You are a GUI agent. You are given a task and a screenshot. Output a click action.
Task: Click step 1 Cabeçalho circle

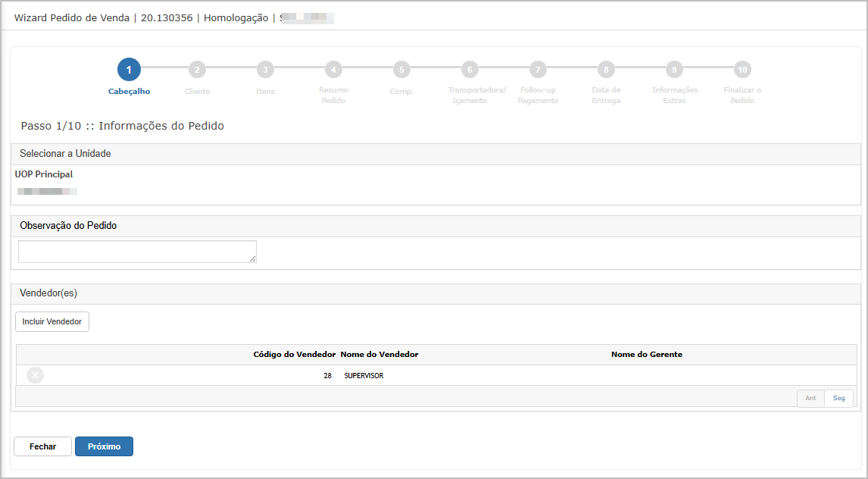[129, 70]
